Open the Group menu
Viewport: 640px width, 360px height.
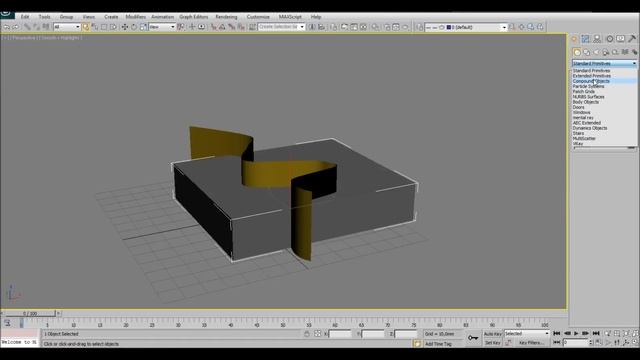(66, 17)
